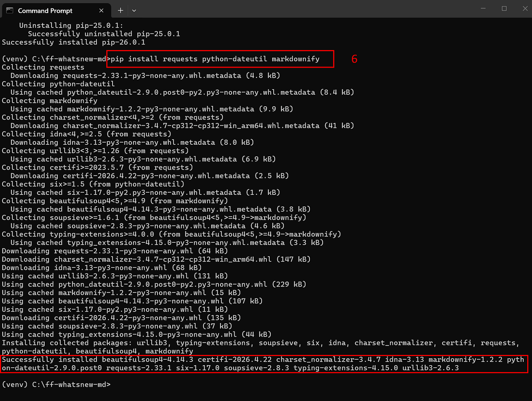Screen dimensions: 532x401
Task: Click the 'pip install requests python-dateutil markdownify' command
Action: 215,59
